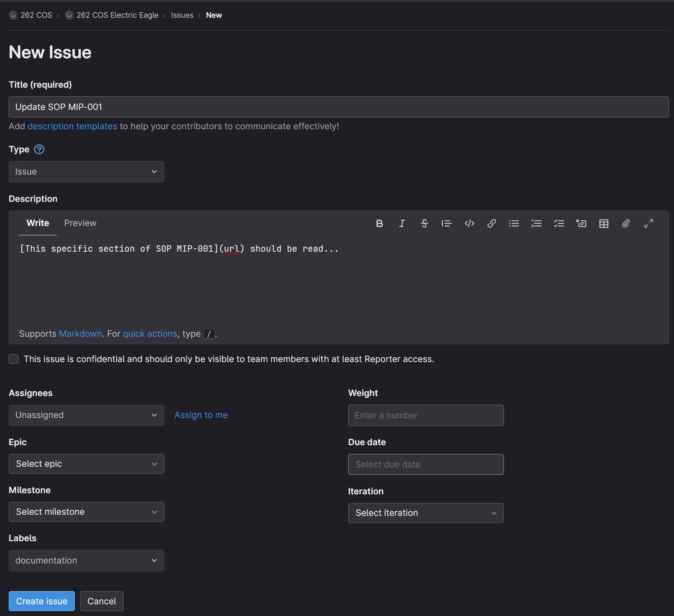Go to 262 COS Electric Eagle breadcrumb
This screenshot has height=616, width=674.
(x=118, y=15)
